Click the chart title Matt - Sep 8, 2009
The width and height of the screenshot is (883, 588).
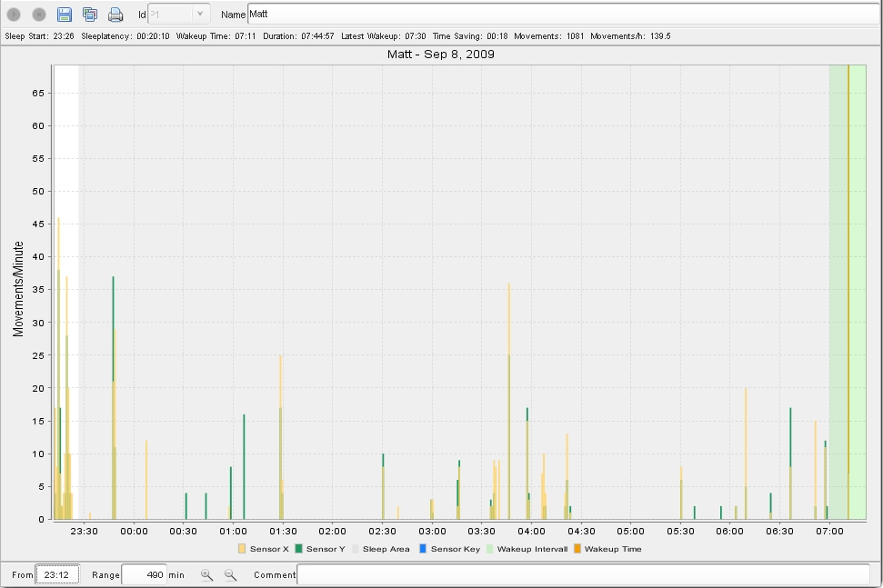click(x=441, y=55)
